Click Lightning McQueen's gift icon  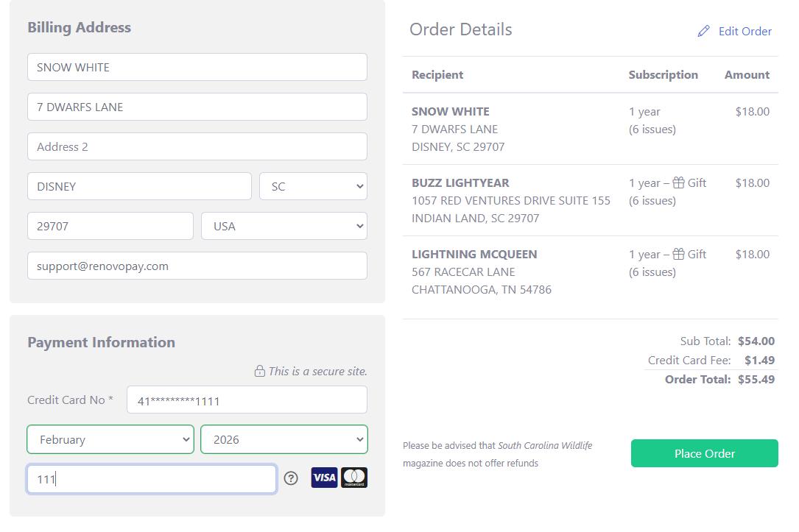pos(678,254)
